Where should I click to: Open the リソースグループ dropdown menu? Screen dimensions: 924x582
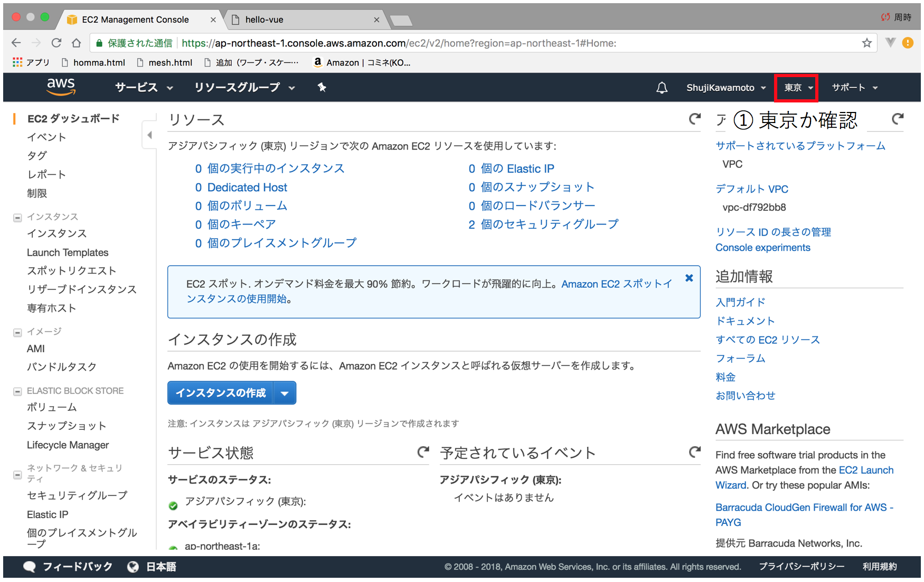click(x=244, y=88)
